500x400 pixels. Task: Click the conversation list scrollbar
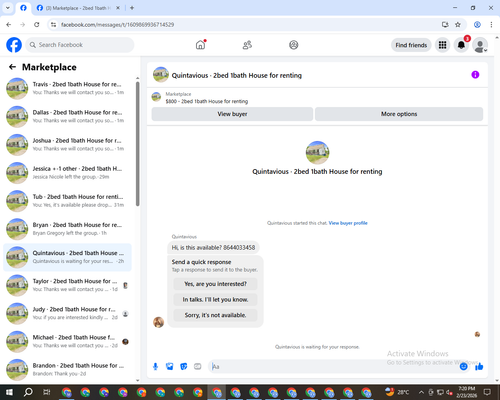point(138,143)
